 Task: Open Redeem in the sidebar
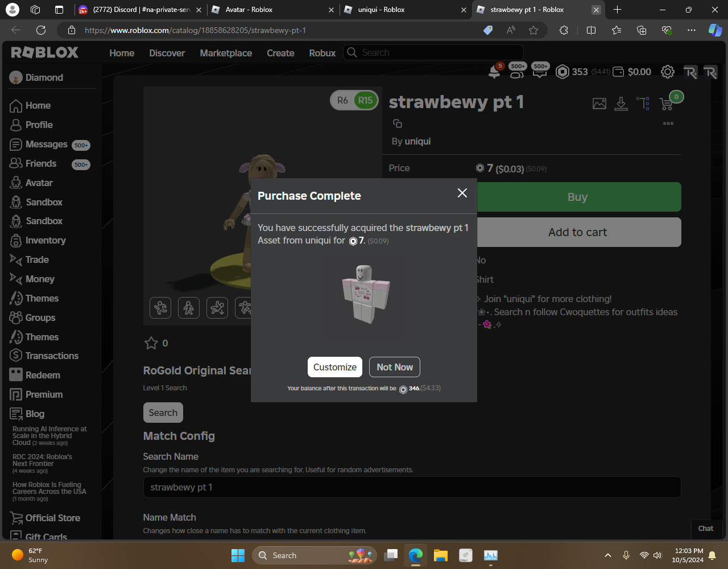(43, 375)
